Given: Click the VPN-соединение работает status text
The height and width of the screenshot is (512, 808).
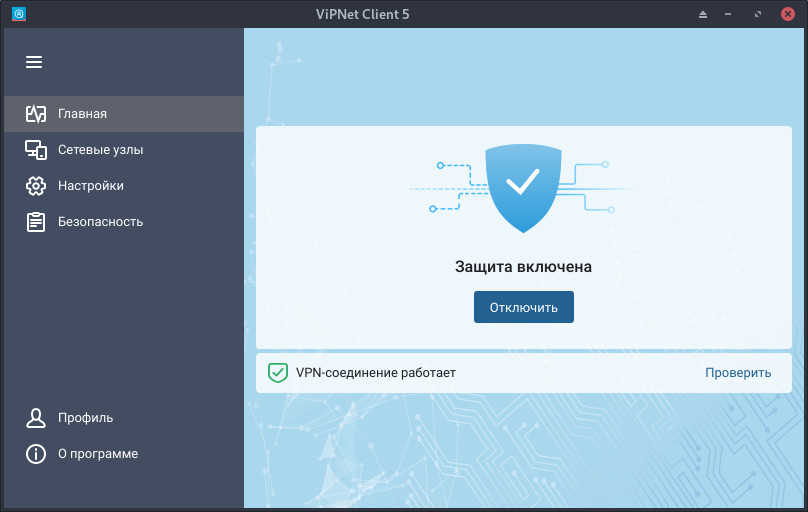Looking at the screenshot, I should [x=376, y=373].
